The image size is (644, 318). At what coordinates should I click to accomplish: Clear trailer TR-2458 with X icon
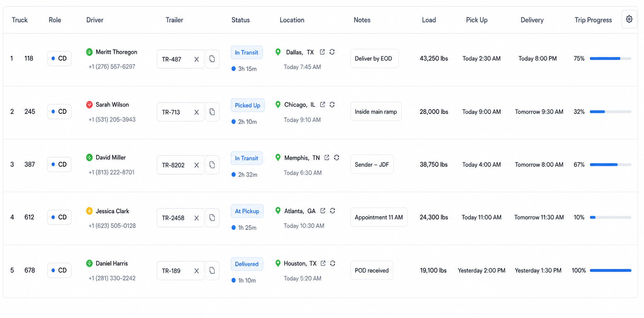tap(196, 218)
